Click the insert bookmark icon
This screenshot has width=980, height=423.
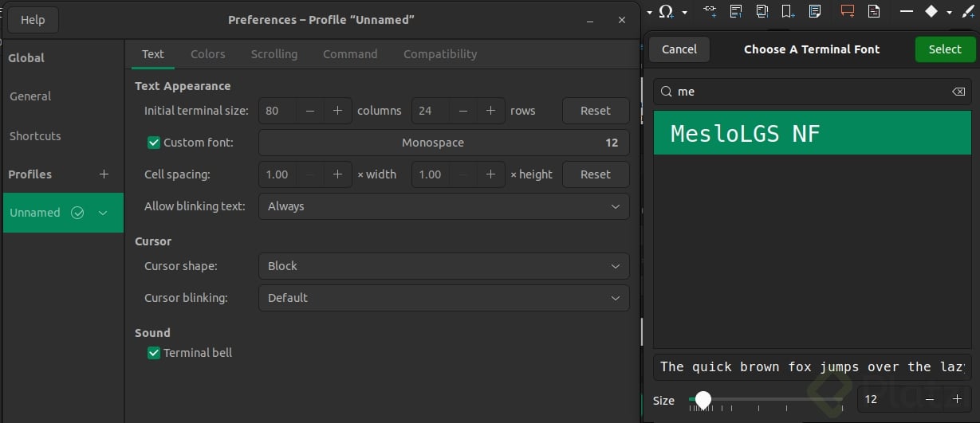click(x=787, y=11)
